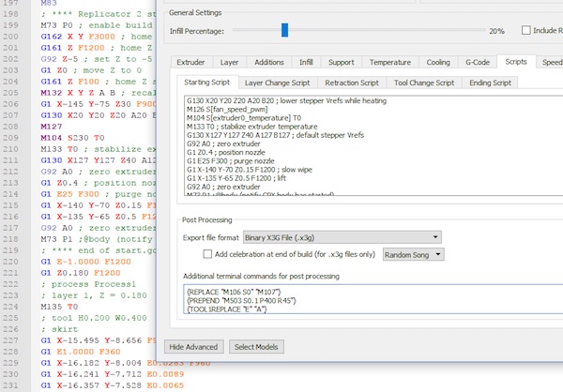Image resolution: width=563 pixels, height=392 pixels.
Task: Switch to the Temperature tab
Action: 390,62
